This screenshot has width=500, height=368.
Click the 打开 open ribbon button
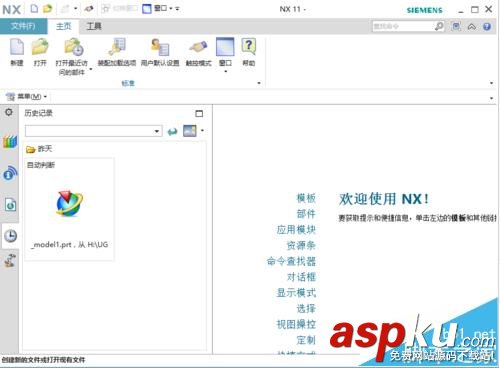40,52
